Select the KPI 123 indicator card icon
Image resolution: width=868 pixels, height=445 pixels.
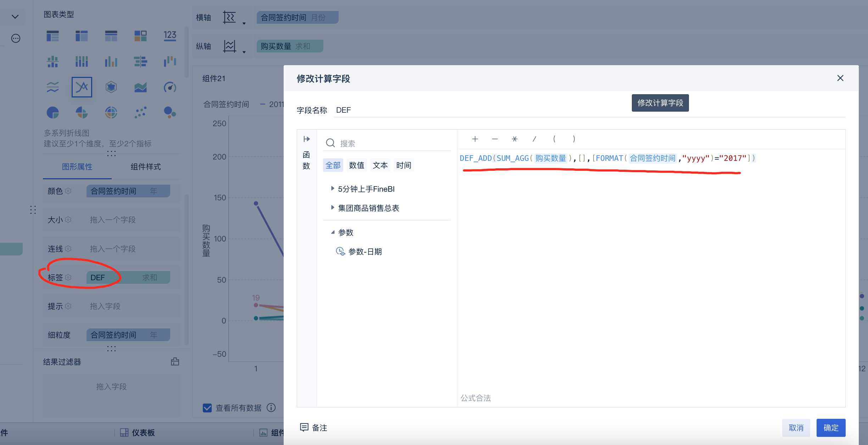170,36
